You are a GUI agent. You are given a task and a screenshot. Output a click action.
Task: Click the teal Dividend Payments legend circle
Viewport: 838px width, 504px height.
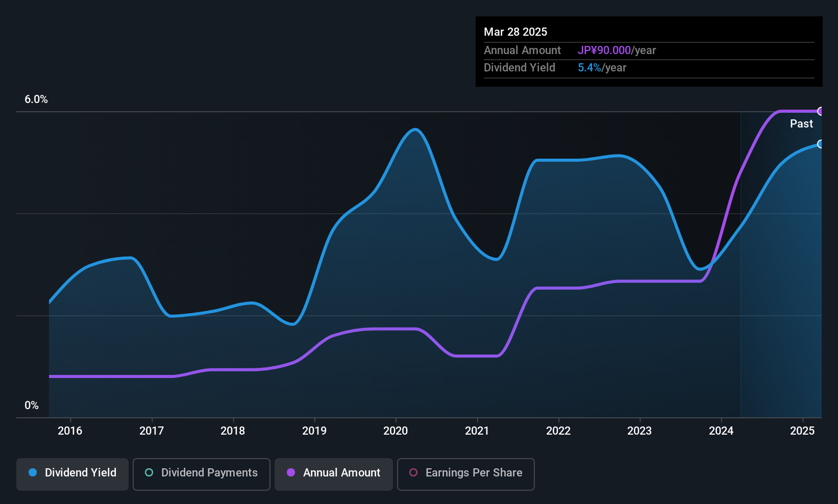click(x=149, y=473)
